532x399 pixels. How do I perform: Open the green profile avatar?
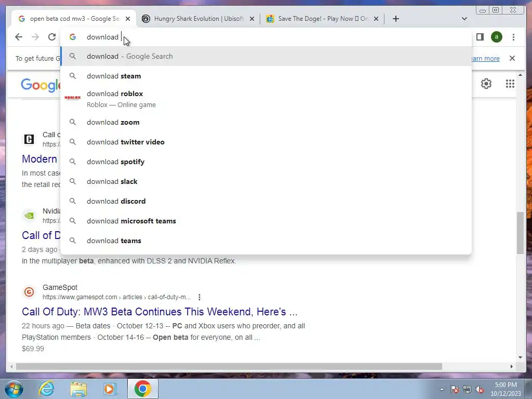click(x=496, y=37)
